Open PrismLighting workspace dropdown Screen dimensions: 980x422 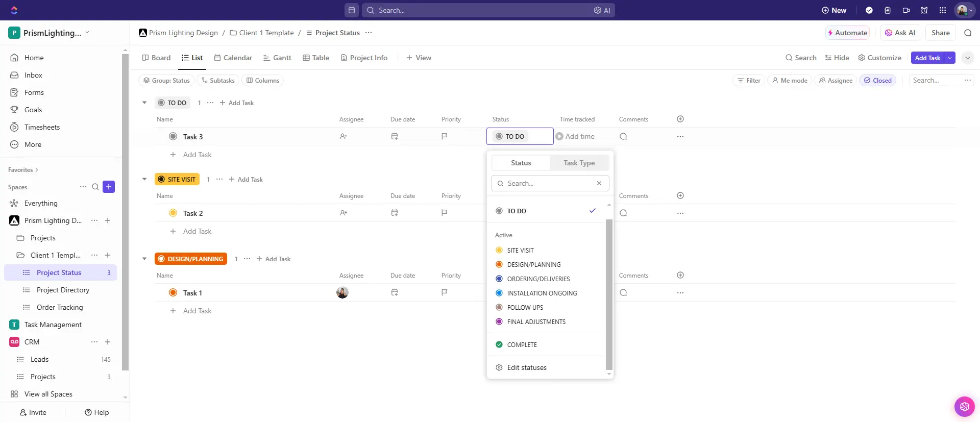[50, 33]
